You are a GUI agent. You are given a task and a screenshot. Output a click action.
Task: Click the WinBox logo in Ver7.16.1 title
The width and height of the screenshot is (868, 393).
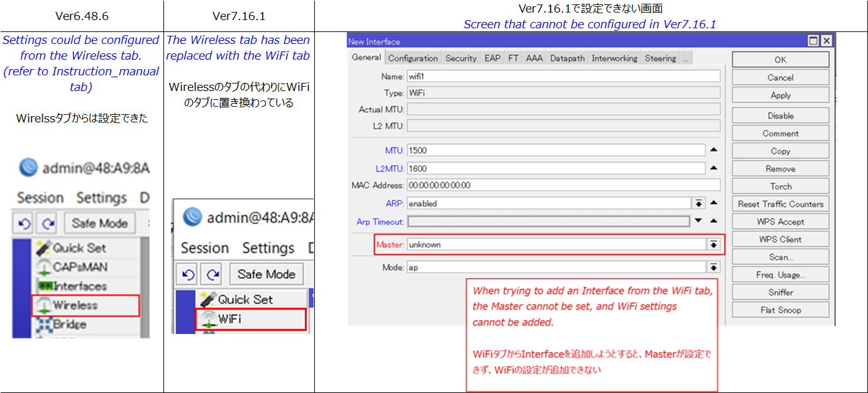[192, 217]
